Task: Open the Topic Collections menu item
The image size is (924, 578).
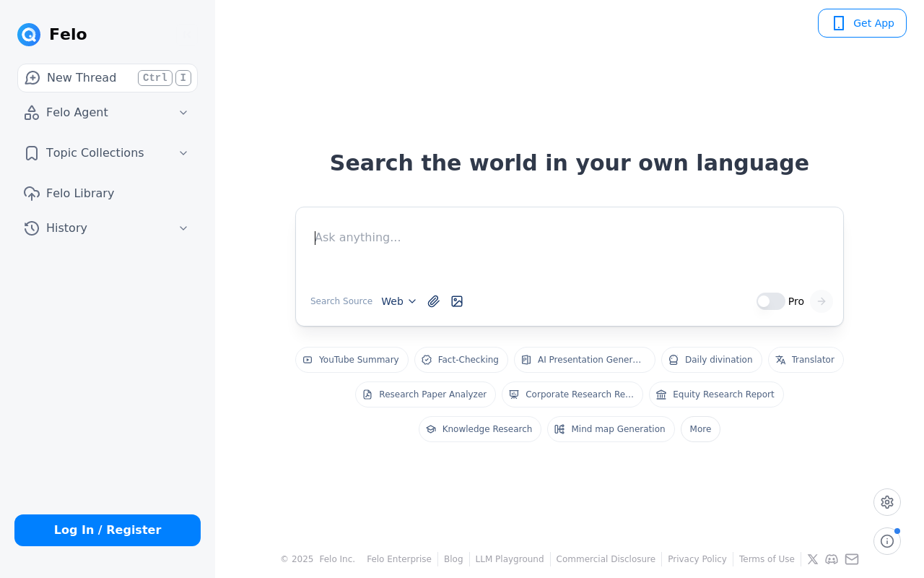Action: pos(108,153)
